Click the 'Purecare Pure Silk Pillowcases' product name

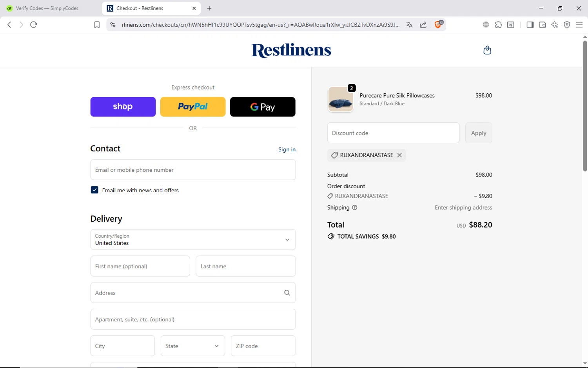tap(397, 95)
